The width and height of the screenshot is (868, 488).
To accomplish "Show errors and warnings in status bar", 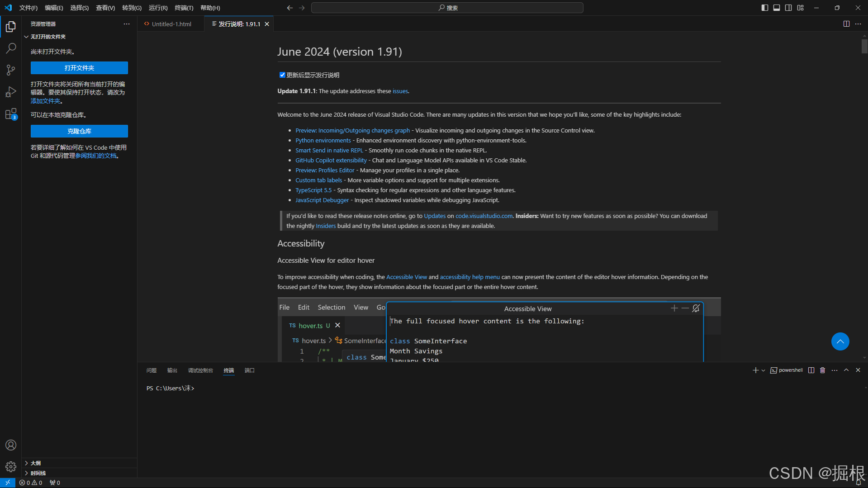I will pyautogui.click(x=31, y=483).
